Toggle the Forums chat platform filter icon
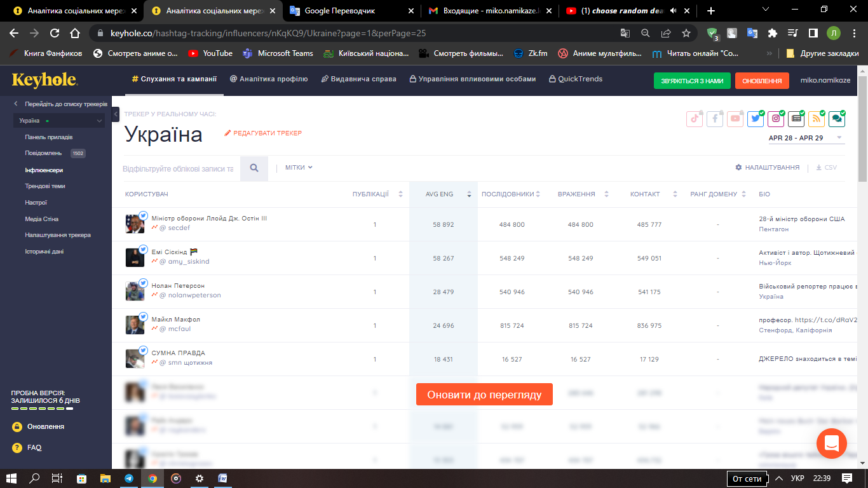868x488 pixels. click(837, 118)
